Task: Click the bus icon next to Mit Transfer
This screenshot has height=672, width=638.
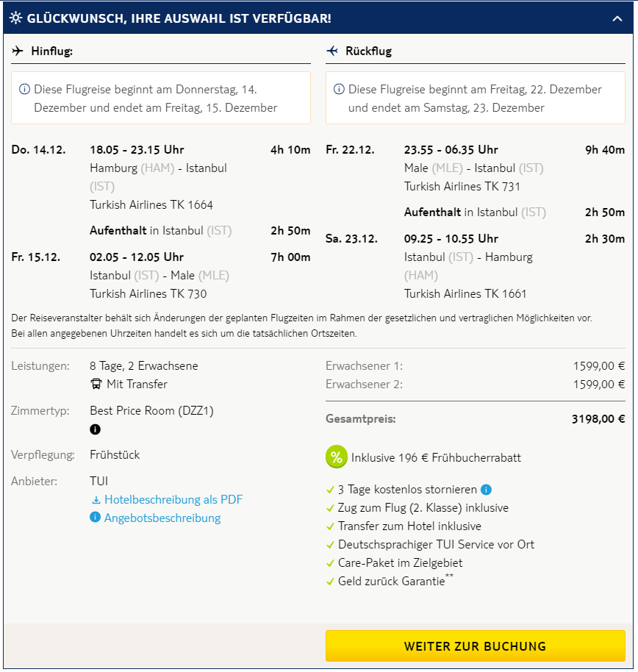Action: [x=96, y=384]
